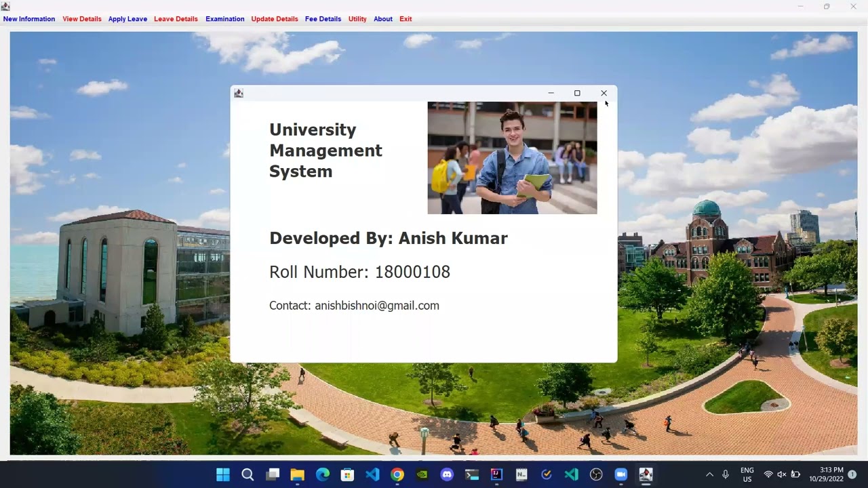Open the notification center badge
The height and width of the screenshot is (488, 868).
[852, 474]
